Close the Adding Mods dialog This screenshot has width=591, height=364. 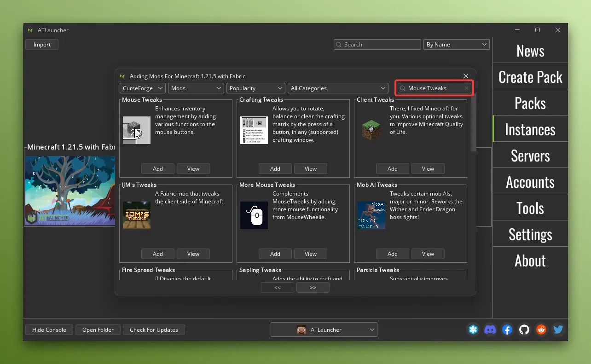coord(466,76)
